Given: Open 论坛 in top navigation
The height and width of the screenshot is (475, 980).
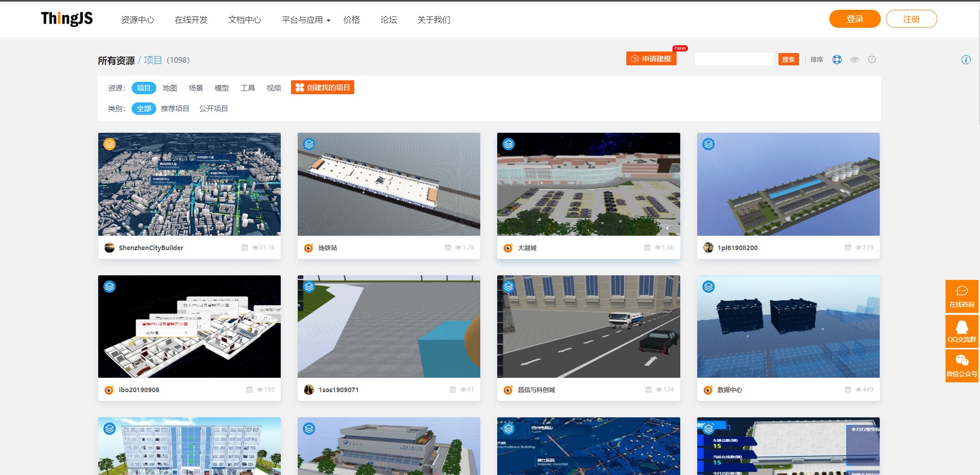Looking at the screenshot, I should [x=389, y=20].
